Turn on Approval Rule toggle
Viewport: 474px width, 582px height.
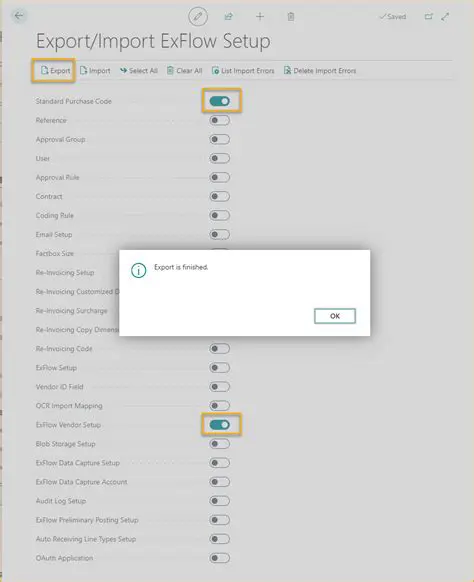(219, 177)
